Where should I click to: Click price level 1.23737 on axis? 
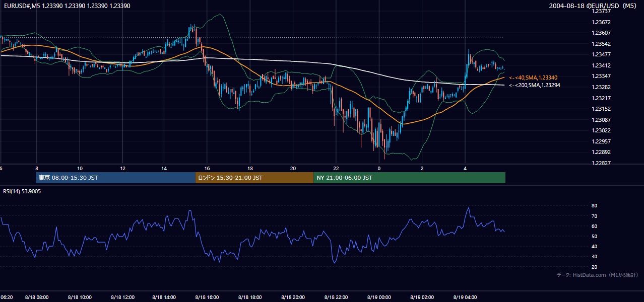click(x=602, y=11)
